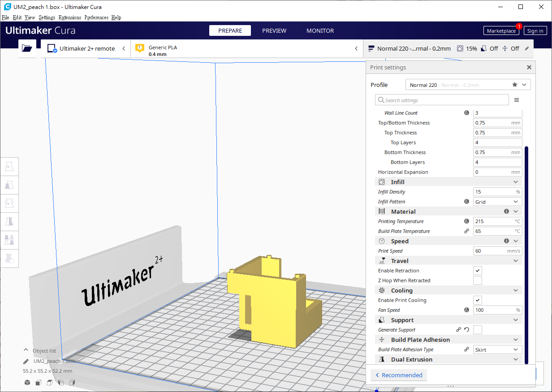Click the function icon beside Infill Pattern
The width and height of the screenshot is (552, 392).
(x=466, y=202)
